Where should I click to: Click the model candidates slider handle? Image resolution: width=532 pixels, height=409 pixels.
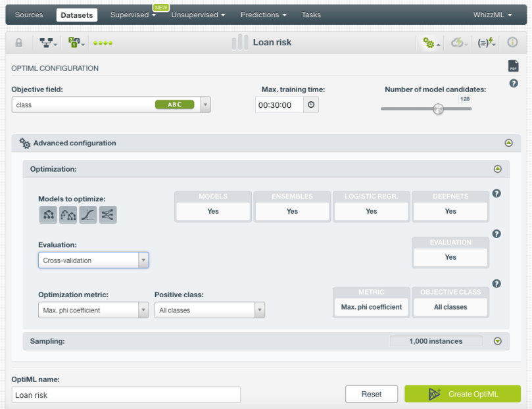coord(438,109)
